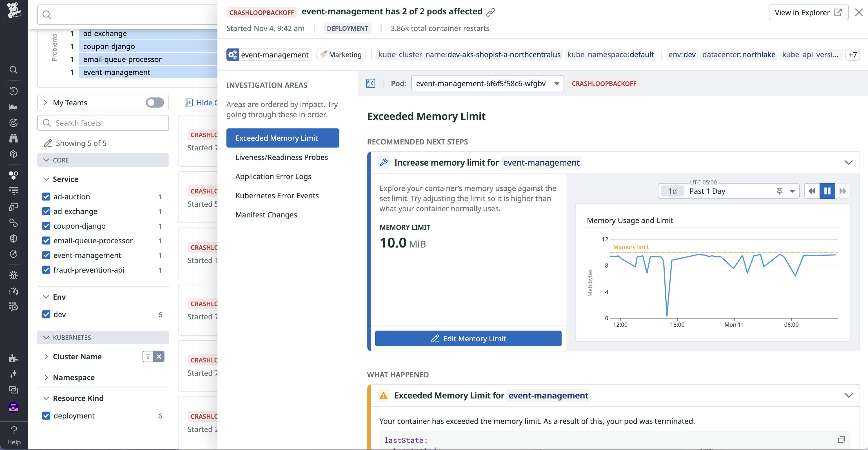This screenshot has width=868, height=450.
Task: Pause the chart live-update playback control
Action: [x=827, y=191]
